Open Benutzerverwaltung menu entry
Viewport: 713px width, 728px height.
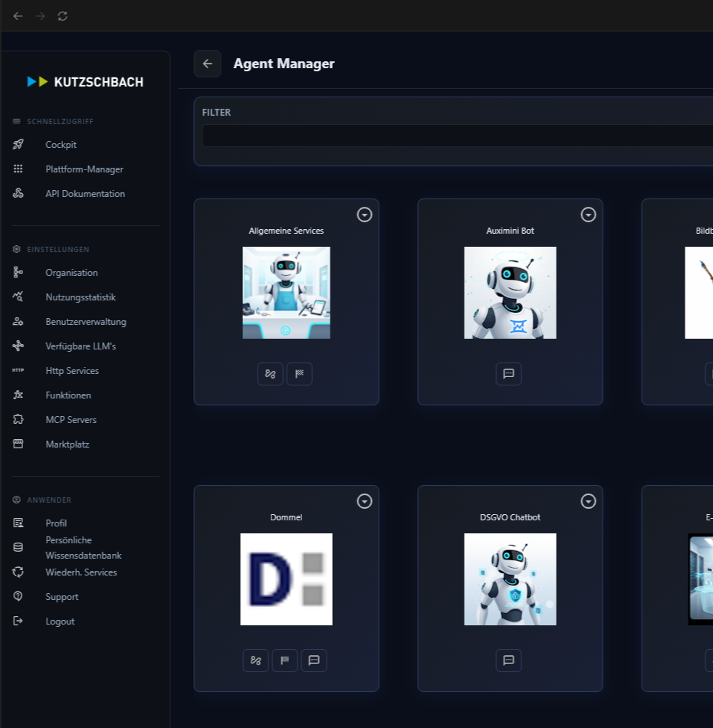coord(86,322)
